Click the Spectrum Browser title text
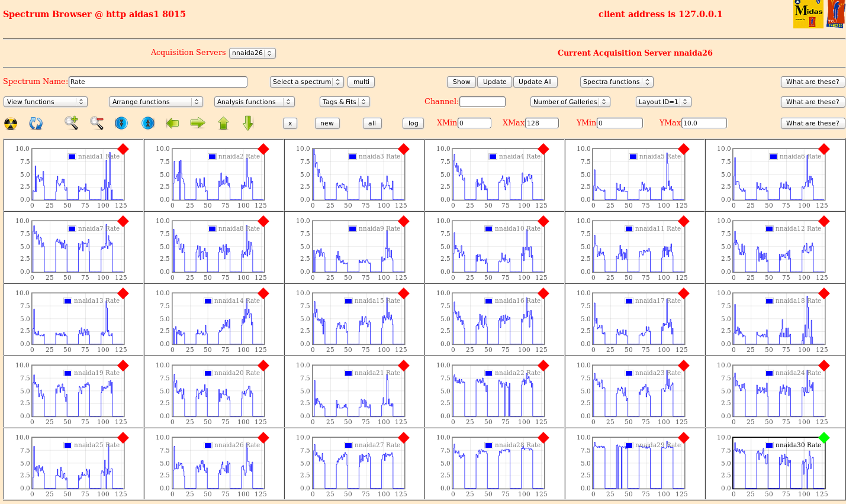The width and height of the screenshot is (846, 504). click(94, 14)
